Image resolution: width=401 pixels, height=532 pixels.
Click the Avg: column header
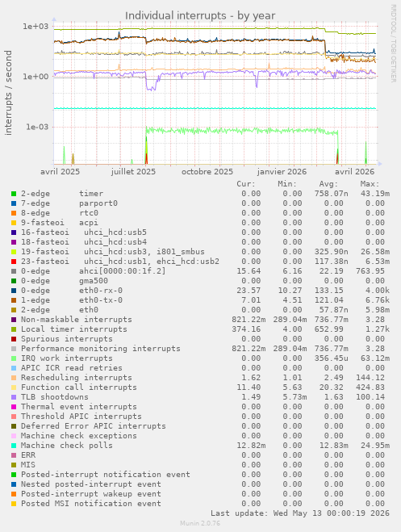328,184
